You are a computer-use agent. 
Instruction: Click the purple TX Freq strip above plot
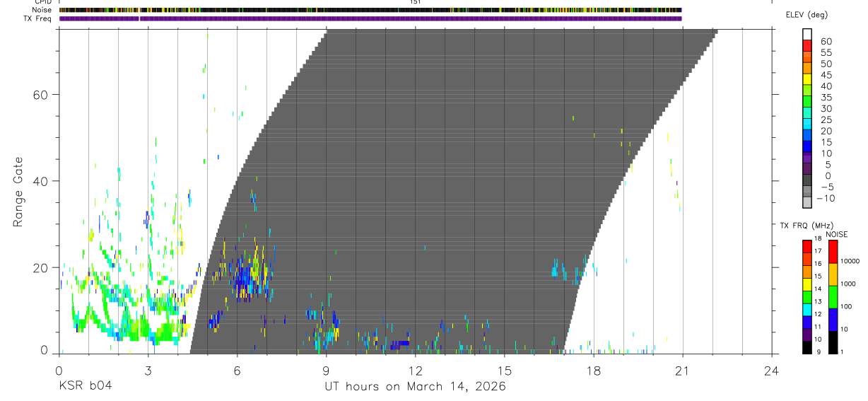coord(370,18)
